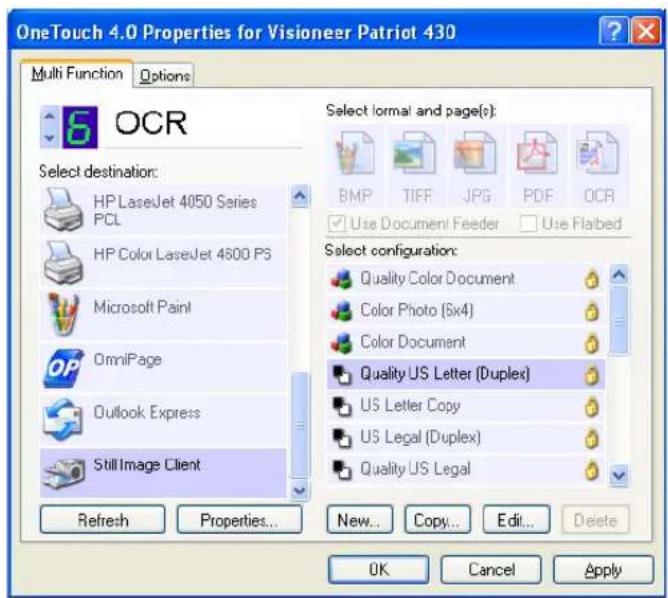Click lock icon for US Letter Copy
The width and height of the screenshot is (668, 598).
coord(592,407)
